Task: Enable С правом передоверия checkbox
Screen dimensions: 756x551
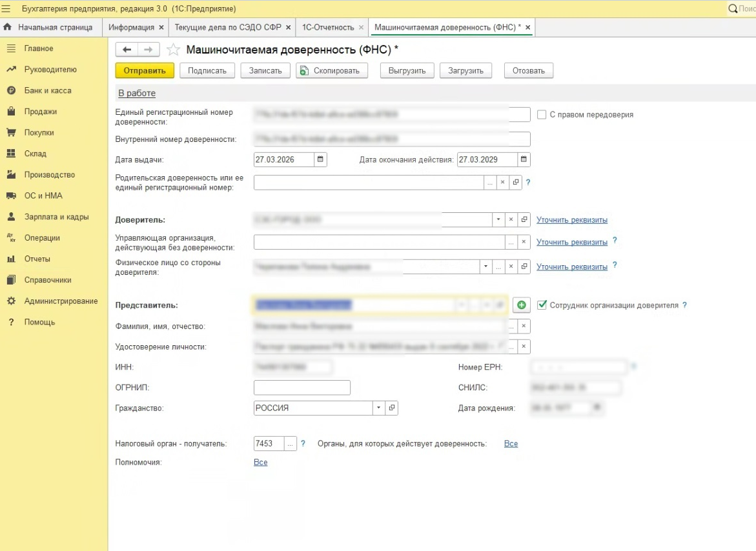Action: [x=542, y=115]
